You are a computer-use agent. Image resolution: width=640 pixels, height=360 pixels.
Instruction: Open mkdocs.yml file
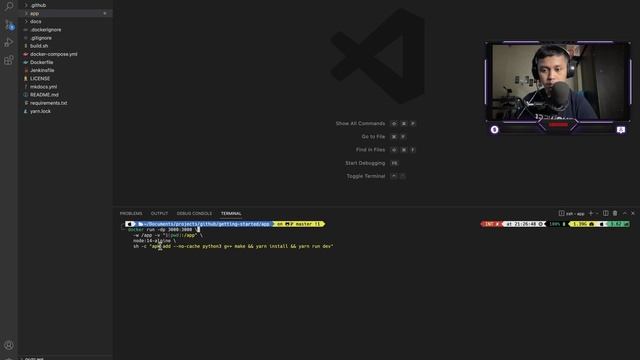tap(43, 87)
